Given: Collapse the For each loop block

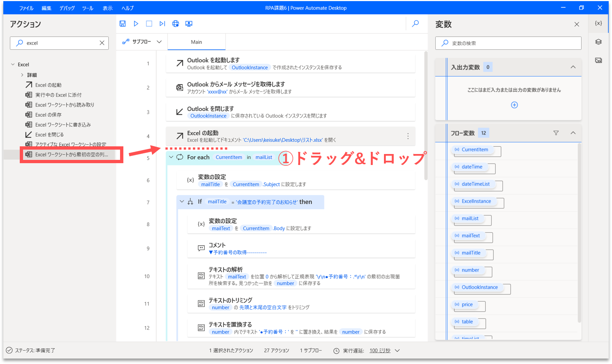Looking at the screenshot, I should 171,157.
